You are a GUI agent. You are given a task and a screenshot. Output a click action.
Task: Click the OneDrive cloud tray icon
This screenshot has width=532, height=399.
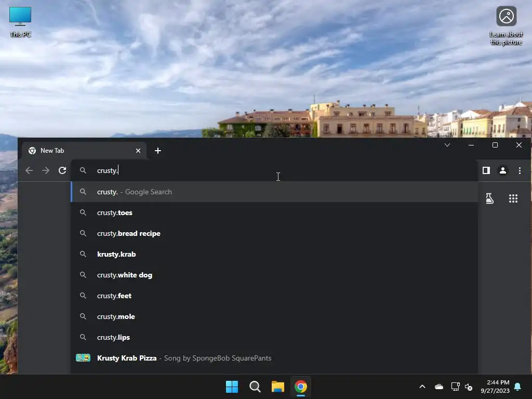[x=439, y=387]
